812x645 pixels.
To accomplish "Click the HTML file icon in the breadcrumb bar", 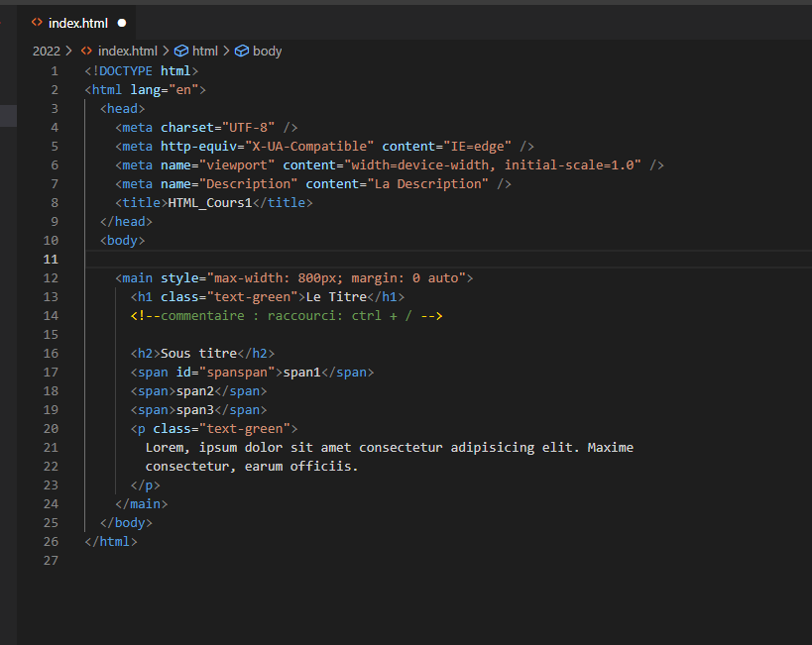I will click(87, 51).
